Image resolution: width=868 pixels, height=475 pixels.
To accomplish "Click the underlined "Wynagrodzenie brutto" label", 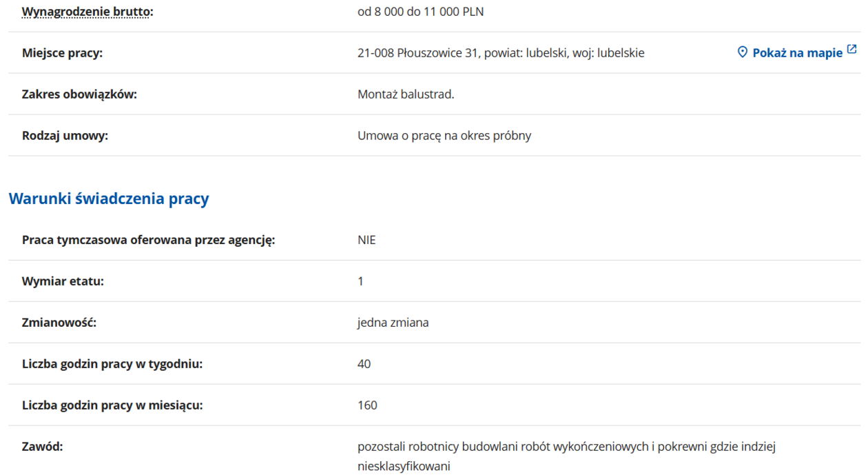I will [x=87, y=12].
